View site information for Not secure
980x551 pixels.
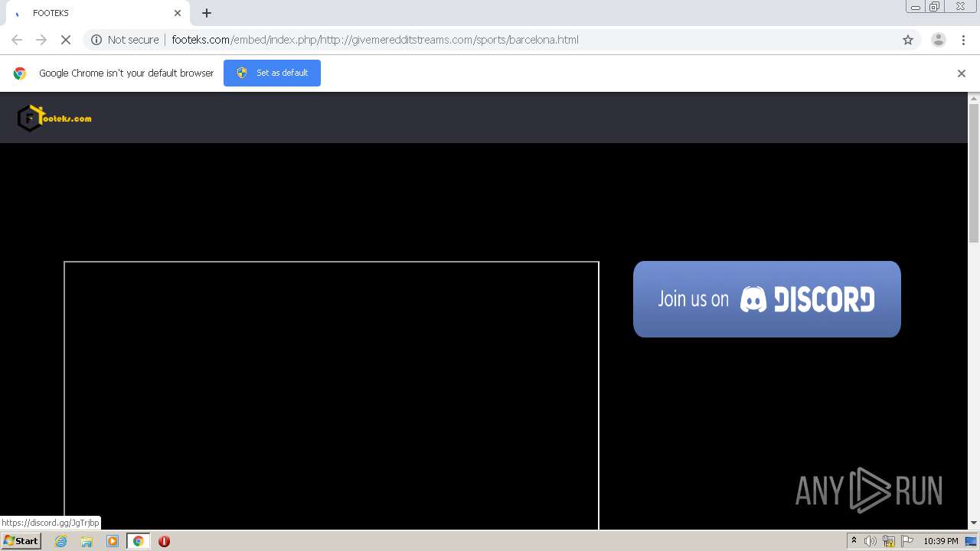125,40
